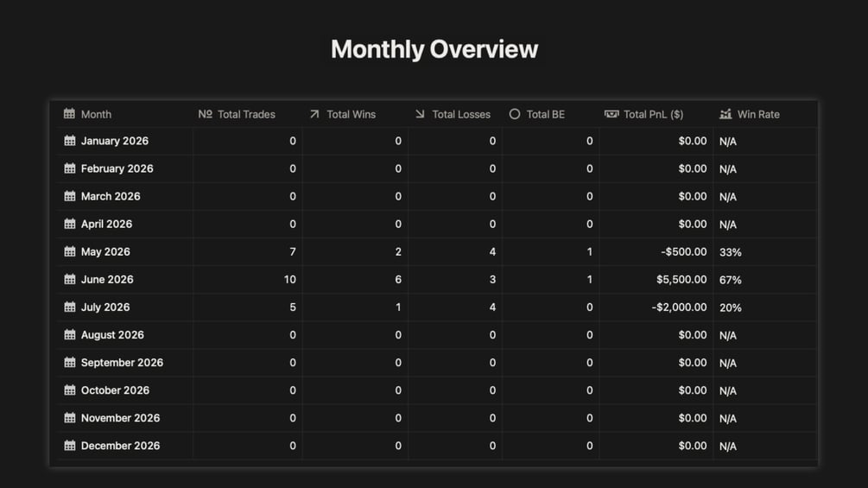Viewport: 868px width, 488px height.
Task: Open the March 2026 page
Action: pyautogui.click(x=111, y=196)
